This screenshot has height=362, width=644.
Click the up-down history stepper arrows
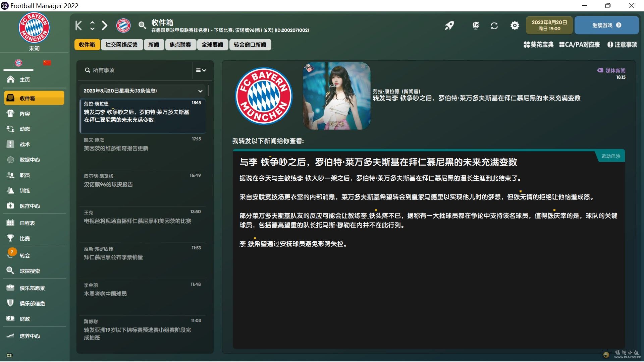click(92, 25)
